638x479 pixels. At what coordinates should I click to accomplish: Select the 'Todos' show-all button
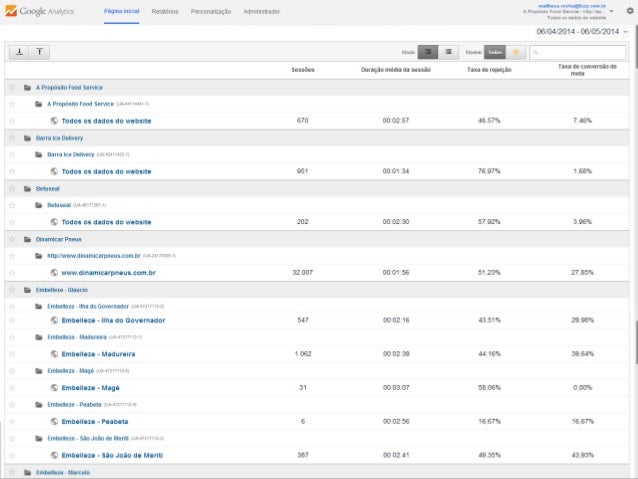(494, 51)
